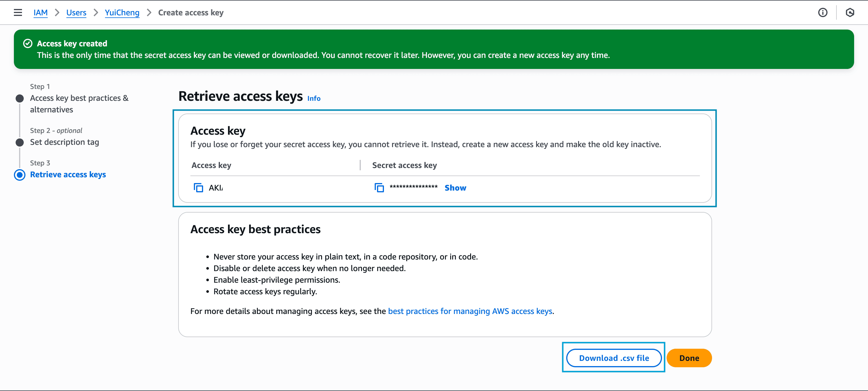868x391 pixels.
Task: Copy the access key ID
Action: coord(198,188)
